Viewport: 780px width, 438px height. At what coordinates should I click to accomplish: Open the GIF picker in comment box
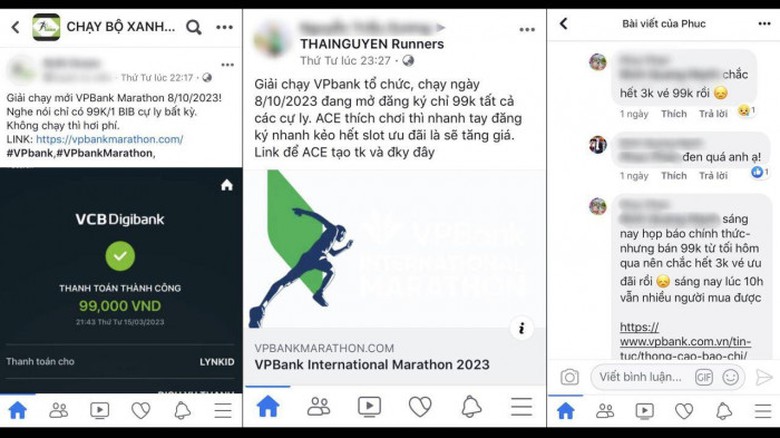(704, 377)
